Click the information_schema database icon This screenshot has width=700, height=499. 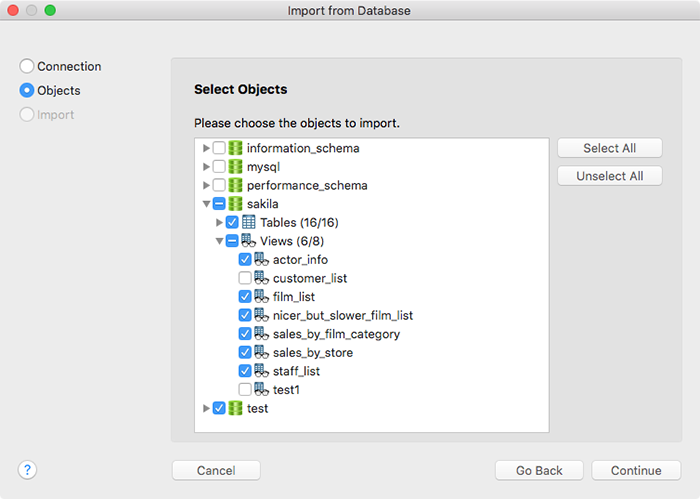(x=235, y=148)
